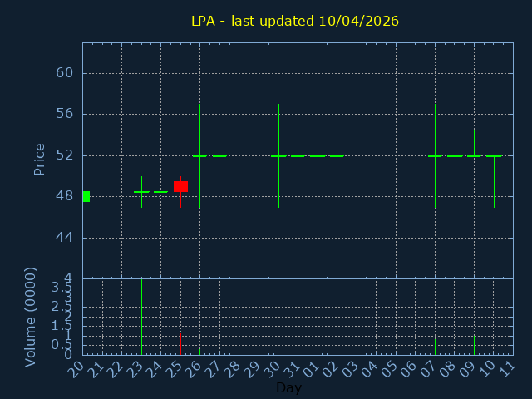This screenshot has height=399, width=532.
Task: Select the day 04 tick on the x-axis
Action: [x=368, y=367]
